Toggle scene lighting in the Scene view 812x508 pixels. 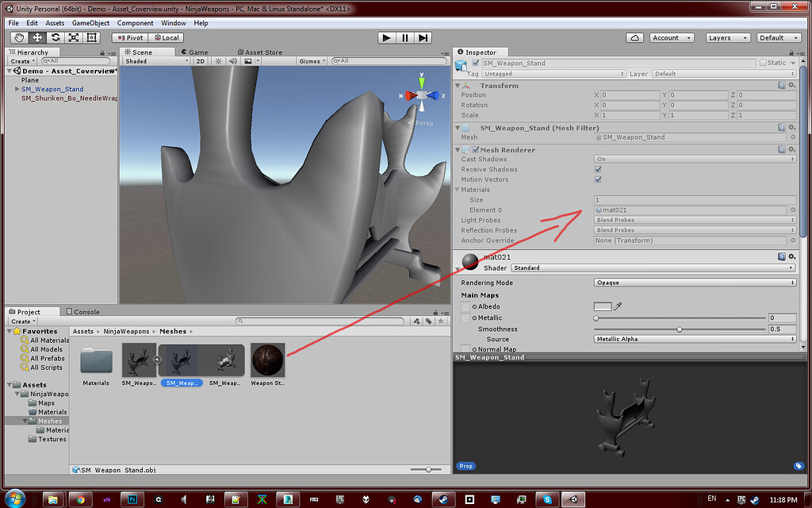[217, 60]
